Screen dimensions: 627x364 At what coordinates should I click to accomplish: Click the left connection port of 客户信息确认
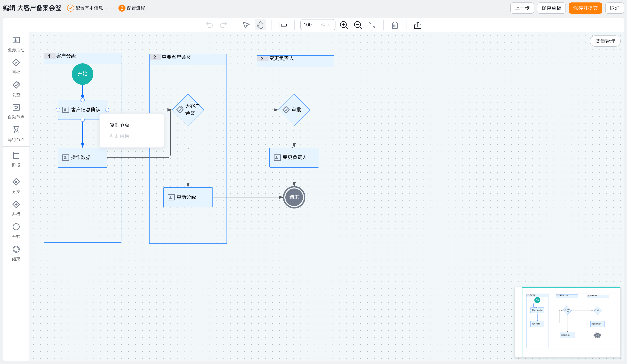click(58, 110)
